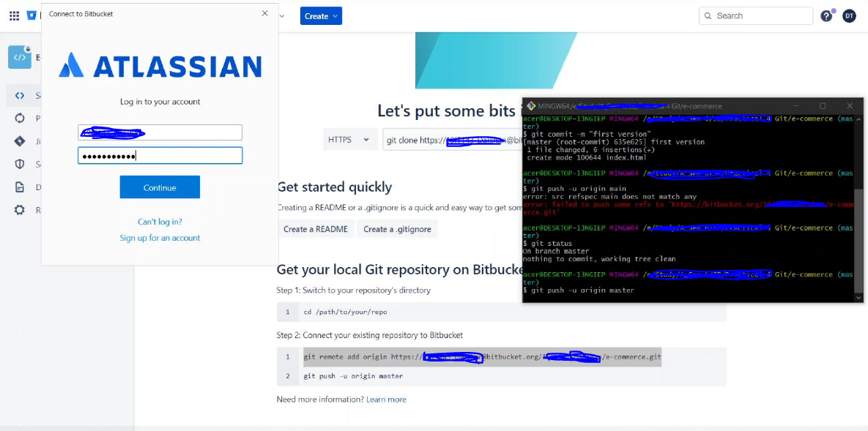Image resolution: width=868 pixels, height=431 pixels.
Task: Click terminal line 'git push -u origin main'
Action: [x=575, y=190]
